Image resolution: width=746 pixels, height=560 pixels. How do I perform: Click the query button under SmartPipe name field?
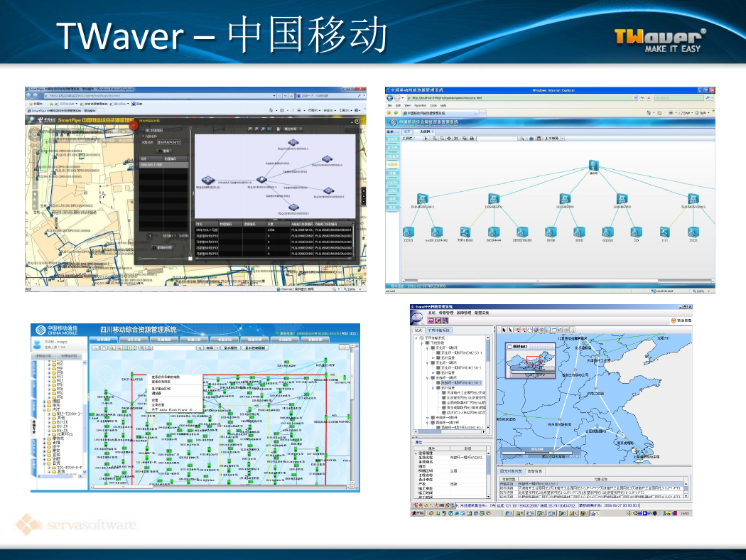[164, 151]
